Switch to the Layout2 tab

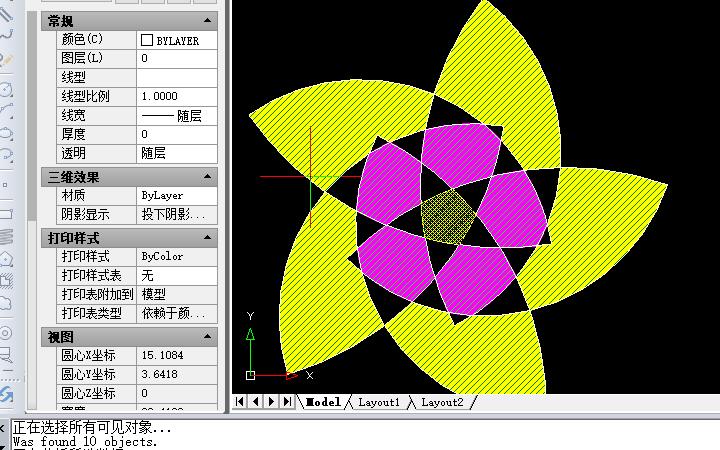coord(442,402)
